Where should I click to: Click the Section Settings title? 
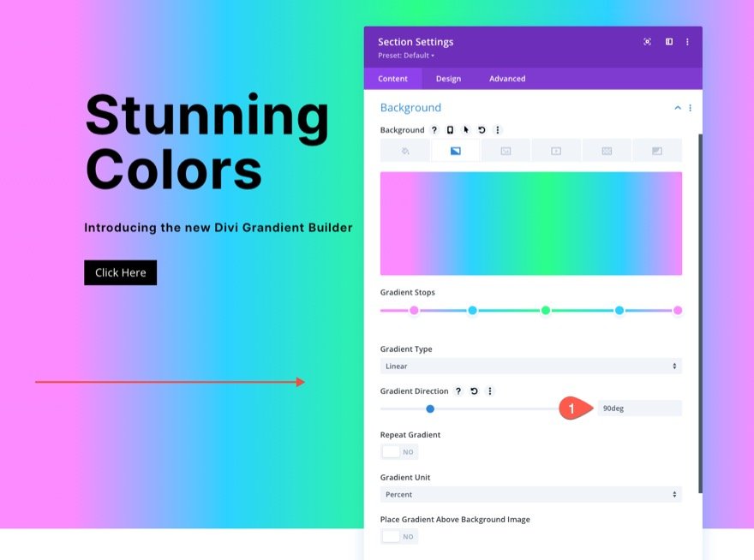(416, 42)
